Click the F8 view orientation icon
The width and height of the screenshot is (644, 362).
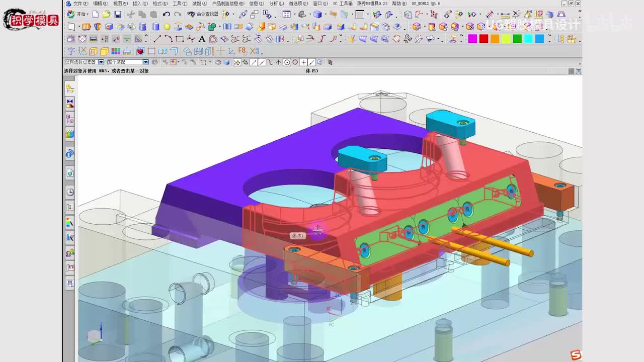point(242,51)
